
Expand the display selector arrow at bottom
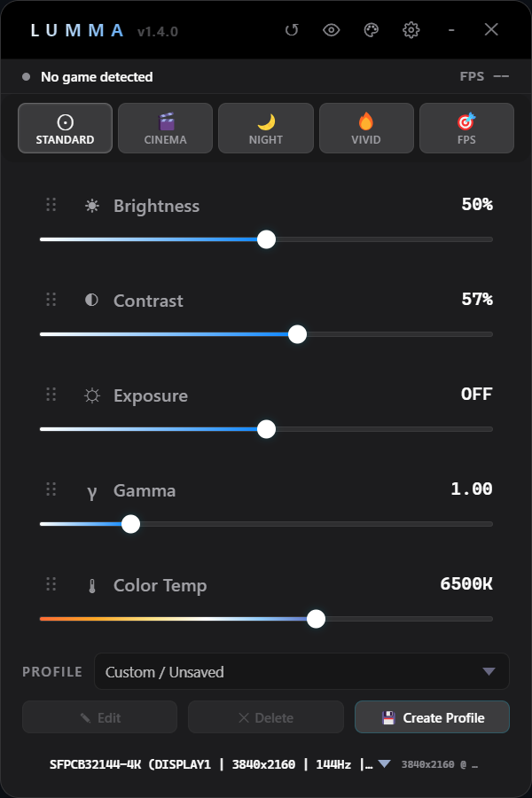[x=384, y=763]
